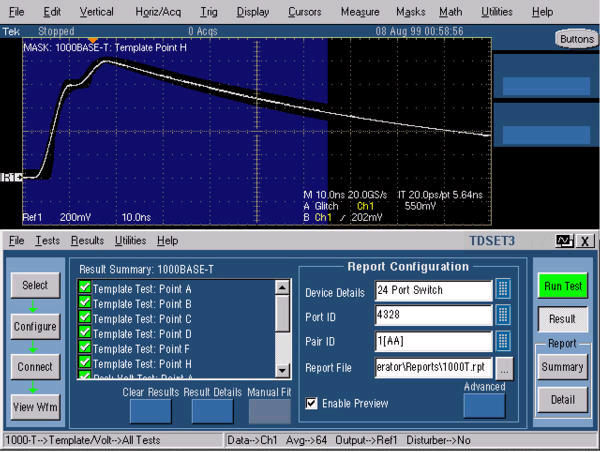Click upper blue side-panel button on oscilloscope
This screenshot has height=452, width=600.
546,86
